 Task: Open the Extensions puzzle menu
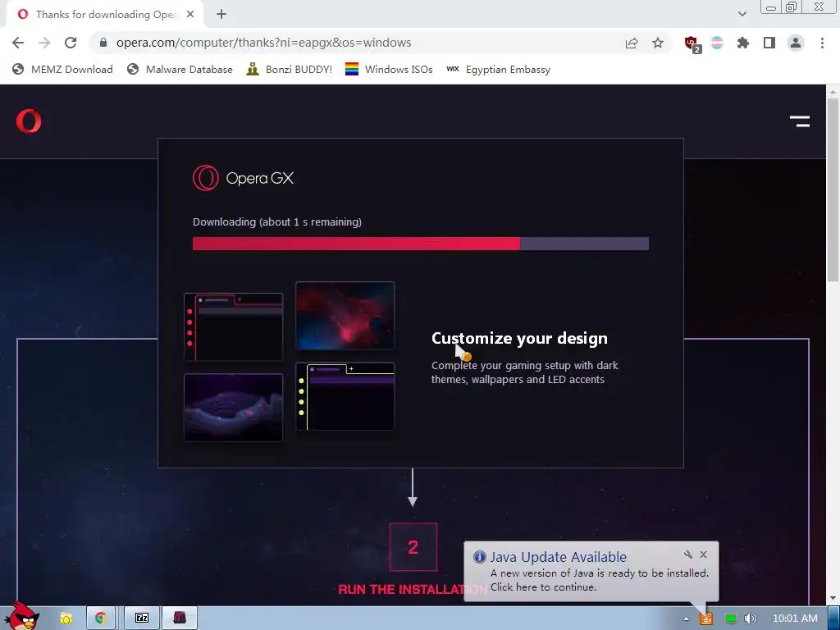click(x=743, y=43)
